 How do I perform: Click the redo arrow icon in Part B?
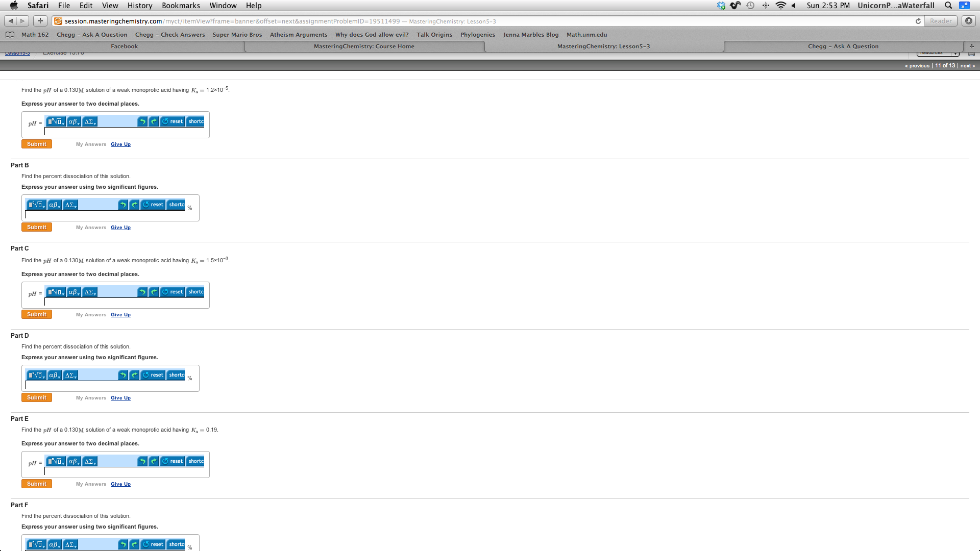tap(135, 205)
